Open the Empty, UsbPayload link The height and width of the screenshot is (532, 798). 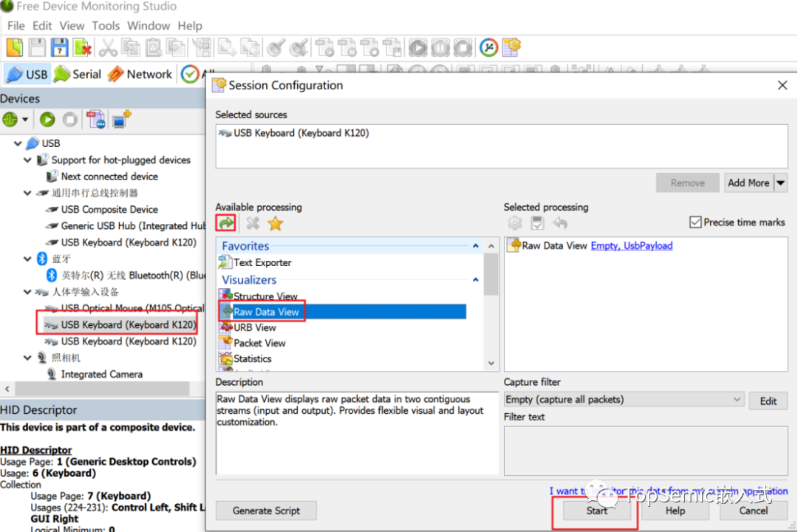pyautogui.click(x=632, y=246)
